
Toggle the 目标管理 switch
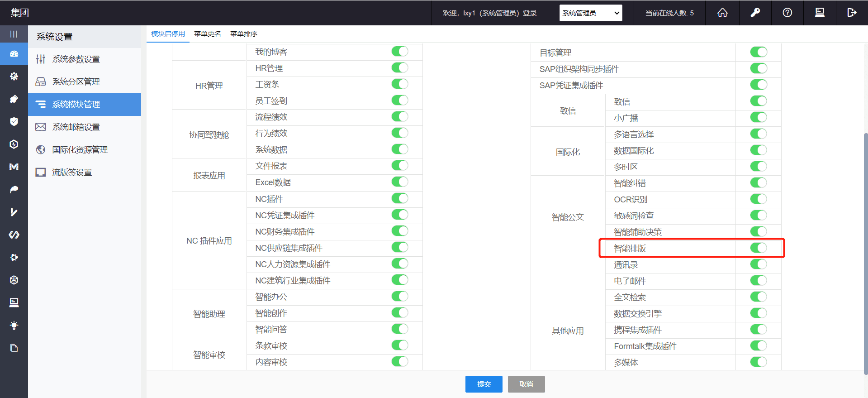pyautogui.click(x=759, y=52)
